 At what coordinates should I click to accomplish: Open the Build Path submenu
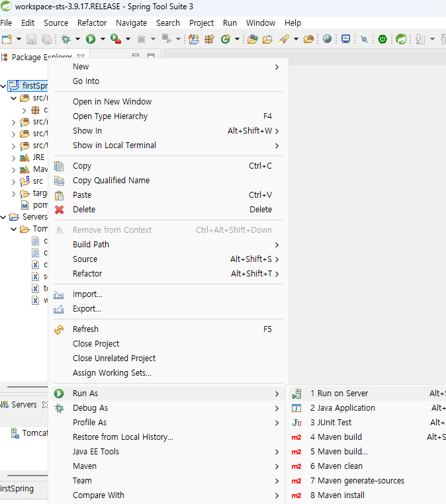point(168,244)
